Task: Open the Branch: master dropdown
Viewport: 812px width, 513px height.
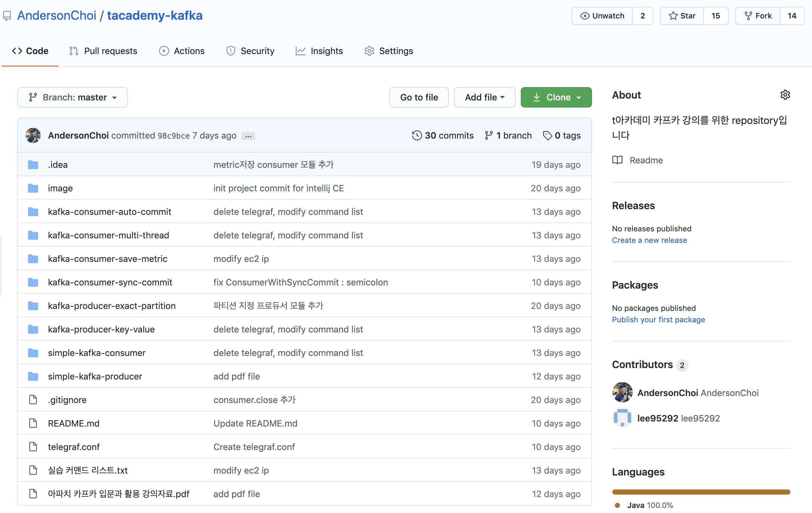Action: pyautogui.click(x=72, y=97)
